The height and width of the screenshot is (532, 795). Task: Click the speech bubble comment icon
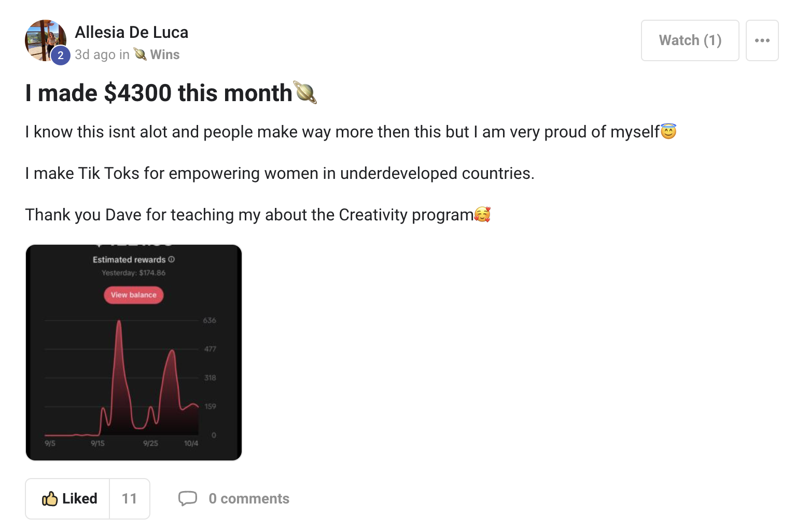click(x=188, y=498)
